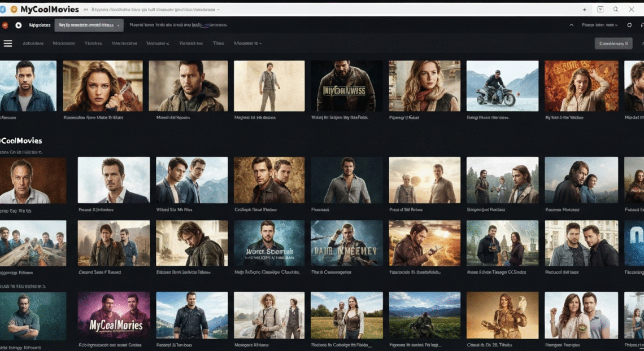The width and height of the screenshot is (644, 351).
Task: Click the circular icon right of Placer dropdown
Action: (630, 25)
